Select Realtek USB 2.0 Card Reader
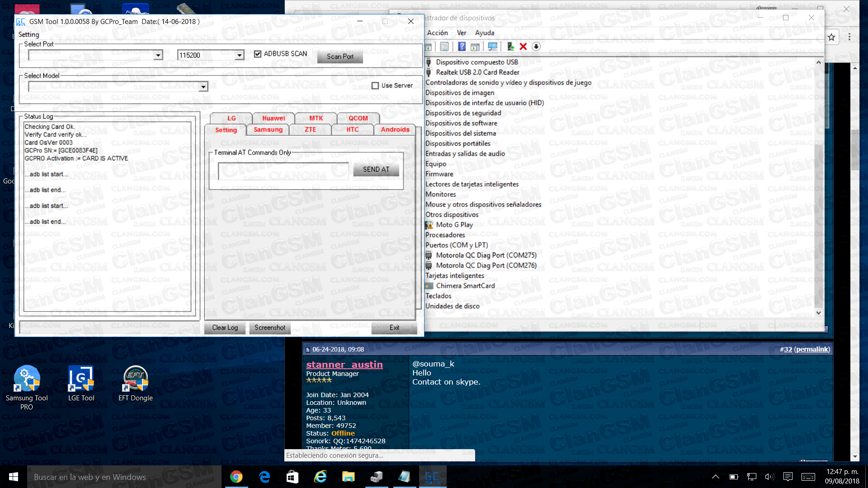 [477, 72]
